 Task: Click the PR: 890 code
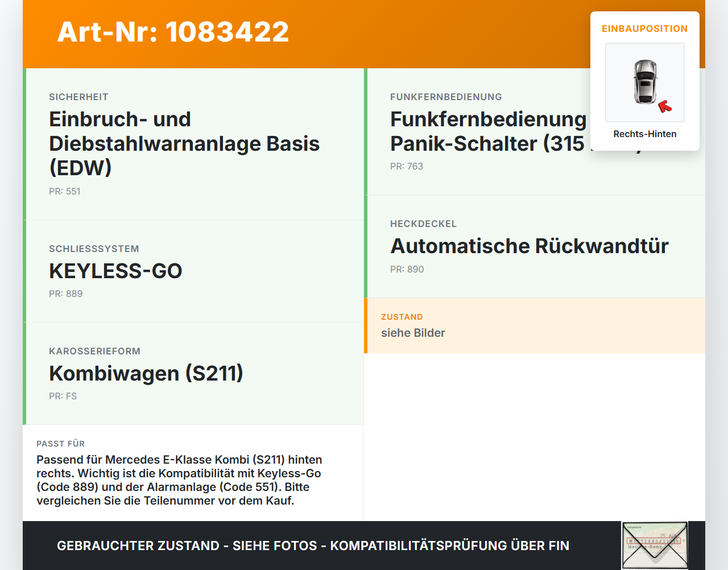(x=407, y=270)
